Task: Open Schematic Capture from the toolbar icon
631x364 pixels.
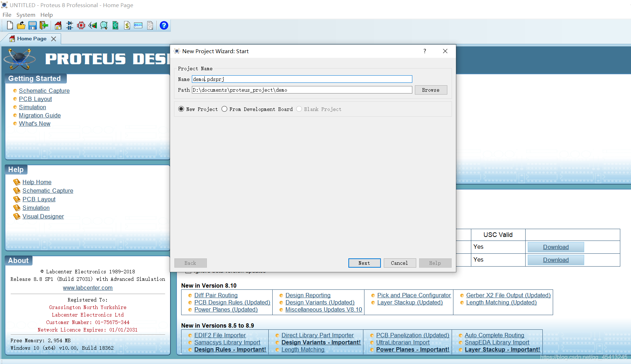Action: click(70, 25)
